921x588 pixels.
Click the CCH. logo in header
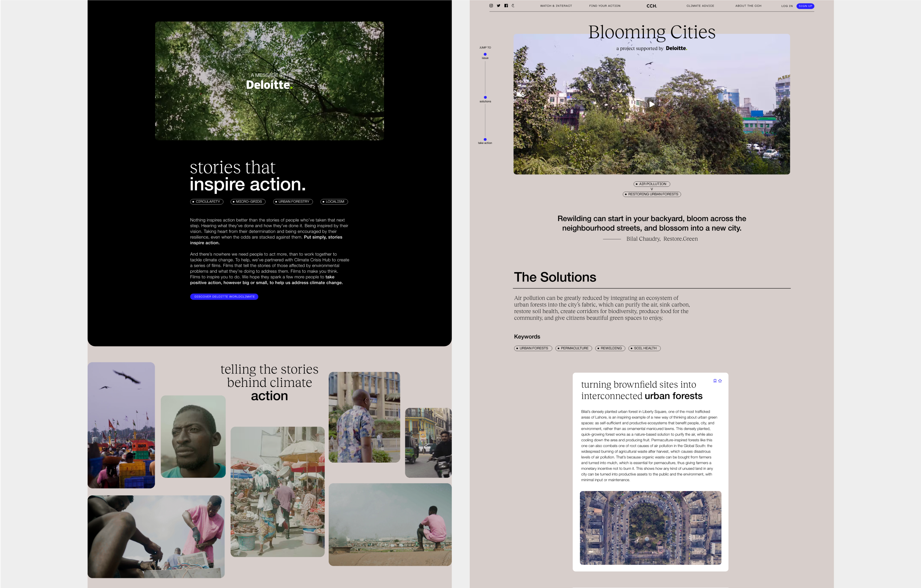click(x=651, y=6)
